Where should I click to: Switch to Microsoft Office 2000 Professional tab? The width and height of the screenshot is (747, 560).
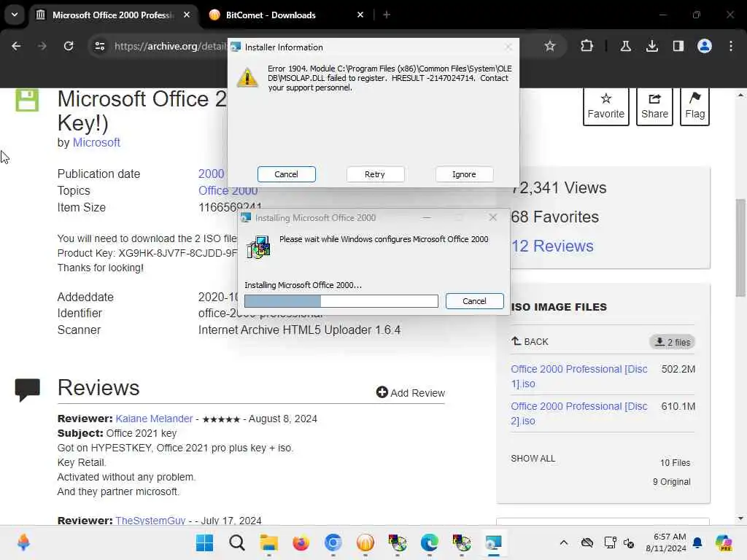tap(112, 15)
